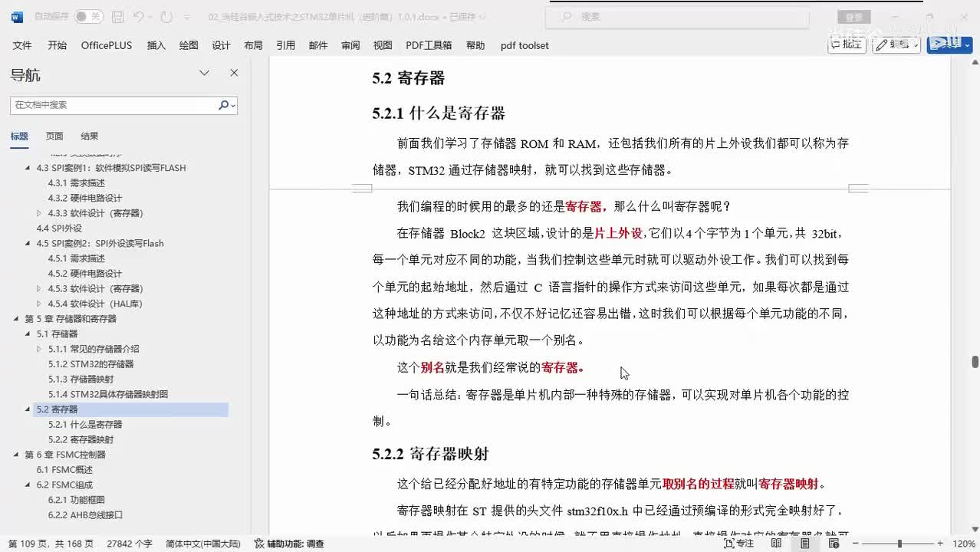Expand the 5.1.1 常见的存储器介绍 heading
This screenshot has width=980, height=552.
tap(39, 349)
